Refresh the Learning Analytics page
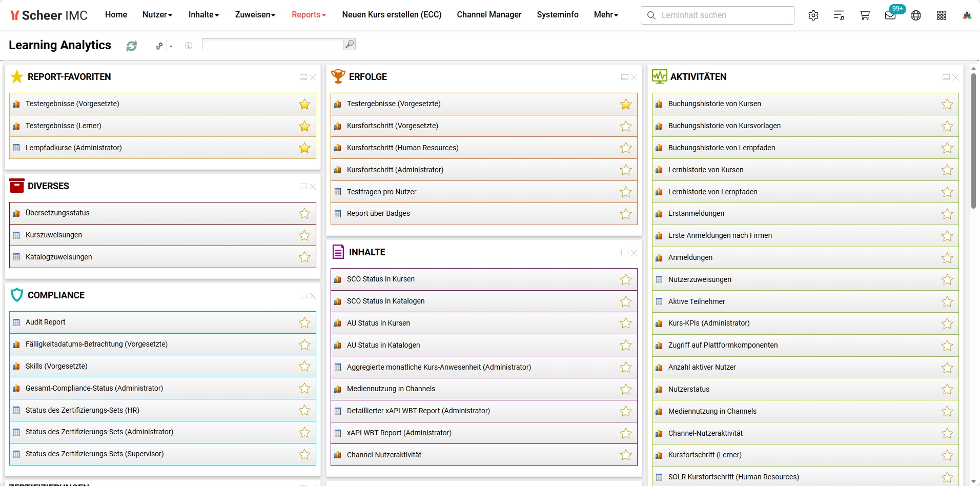The width and height of the screenshot is (980, 486). (132, 46)
